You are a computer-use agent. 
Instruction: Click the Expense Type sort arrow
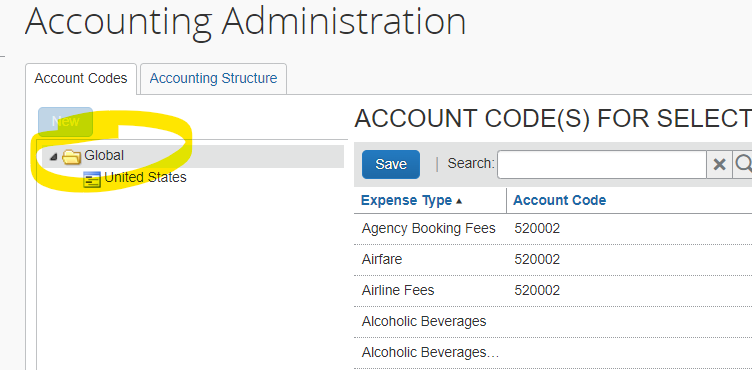pyautogui.click(x=459, y=202)
